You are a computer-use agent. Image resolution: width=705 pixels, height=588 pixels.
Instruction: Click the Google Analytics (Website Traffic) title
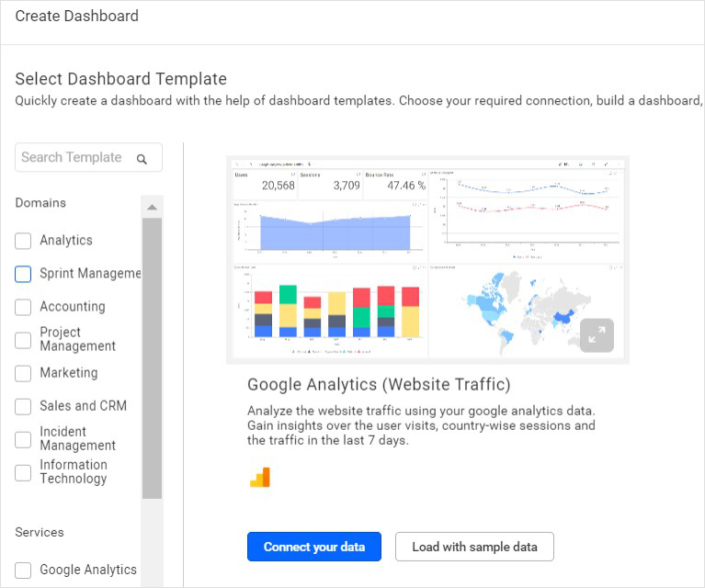[379, 384]
